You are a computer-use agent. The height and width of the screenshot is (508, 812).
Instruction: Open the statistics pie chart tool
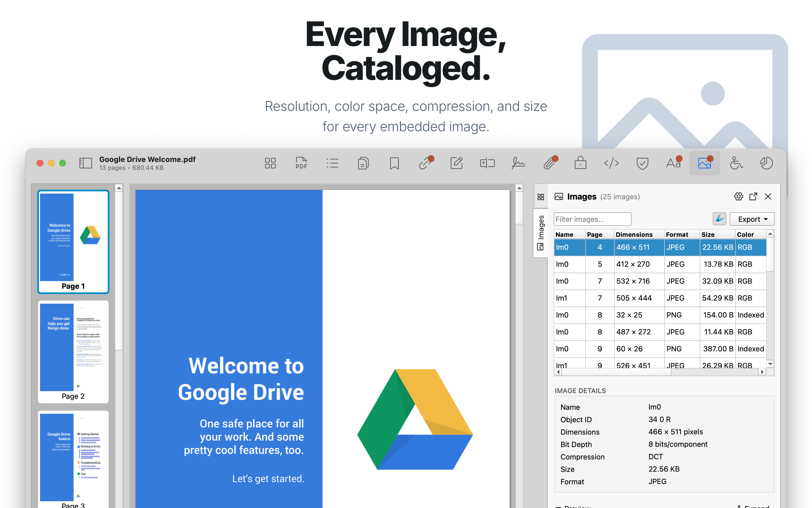766,163
